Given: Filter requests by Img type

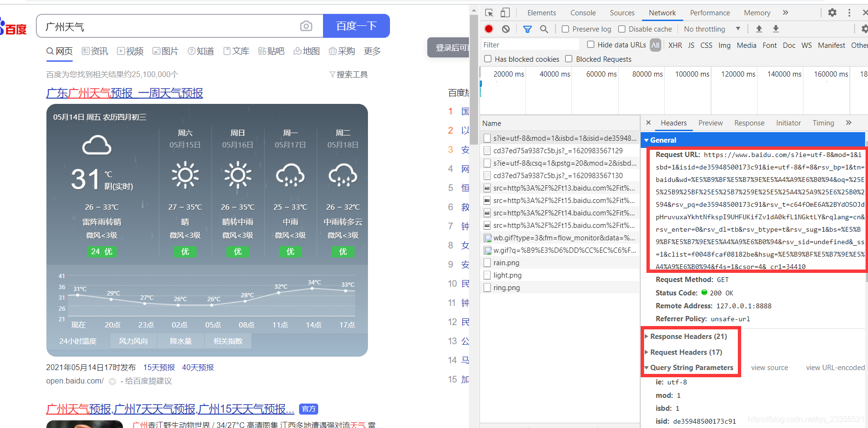Looking at the screenshot, I should (724, 45).
